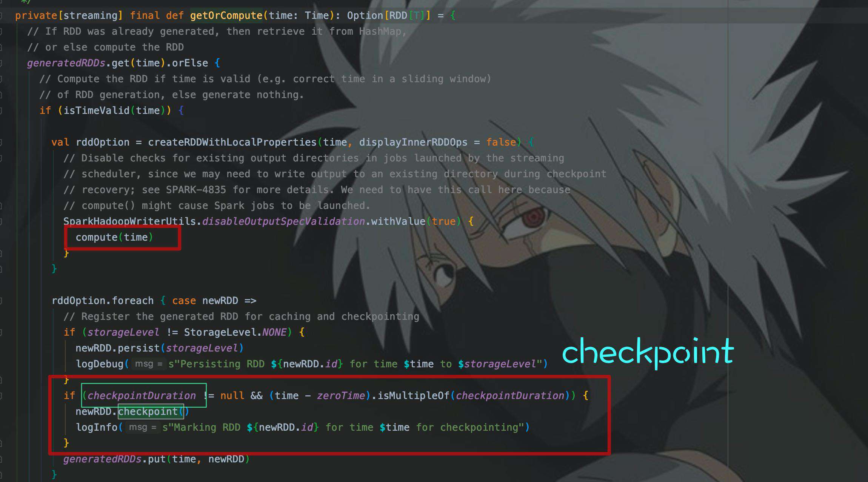Click comment 'Register the generated RDD for caching'
The image size is (868, 482).
[241, 316]
